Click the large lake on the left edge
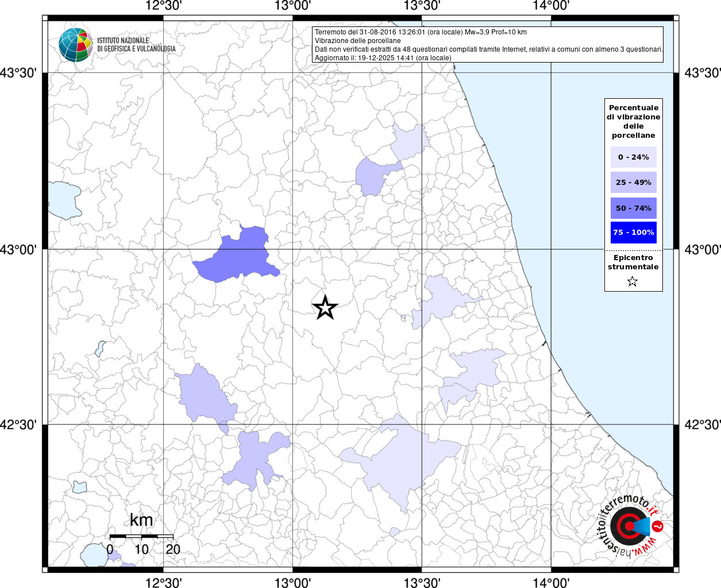This screenshot has width=721, height=588. click(x=63, y=199)
